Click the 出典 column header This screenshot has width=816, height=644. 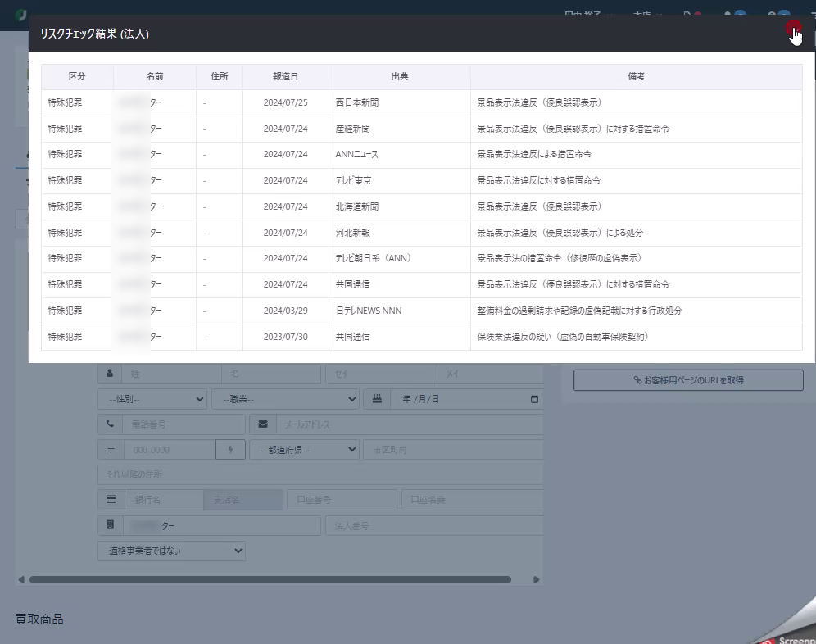coord(399,76)
